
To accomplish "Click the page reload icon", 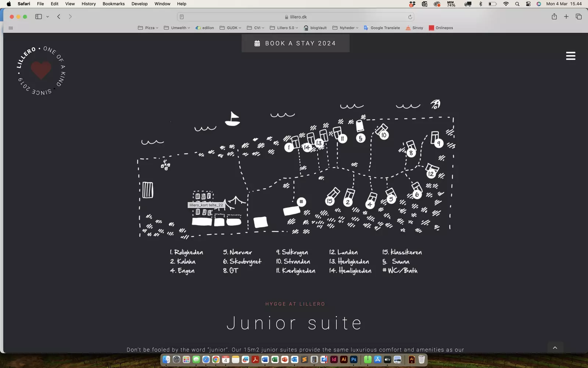I will 410,17.
